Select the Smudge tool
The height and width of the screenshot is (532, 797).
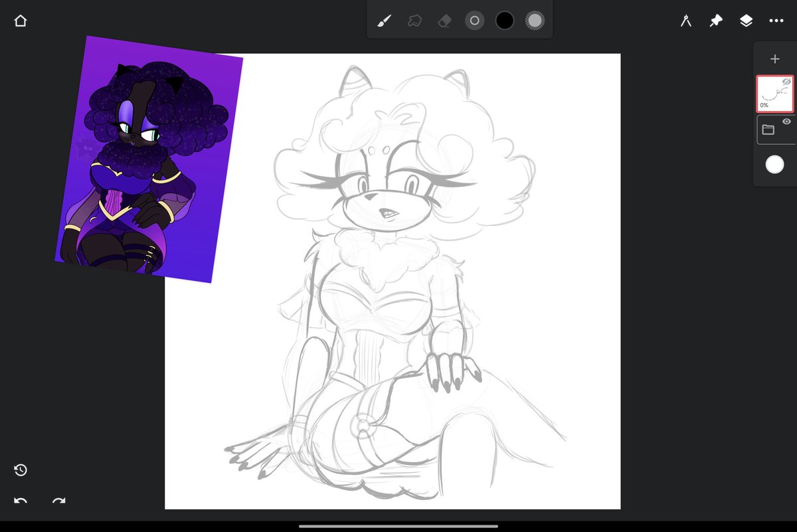coord(414,21)
